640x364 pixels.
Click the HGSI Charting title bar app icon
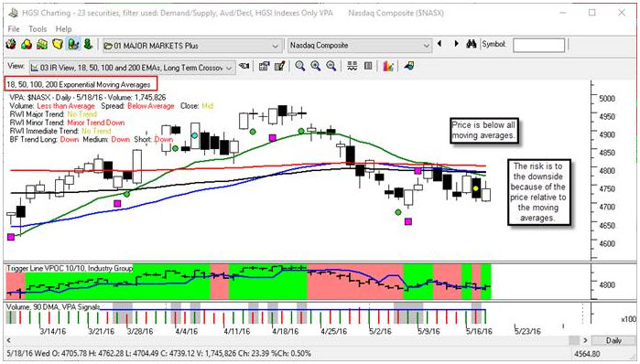coord(13,13)
